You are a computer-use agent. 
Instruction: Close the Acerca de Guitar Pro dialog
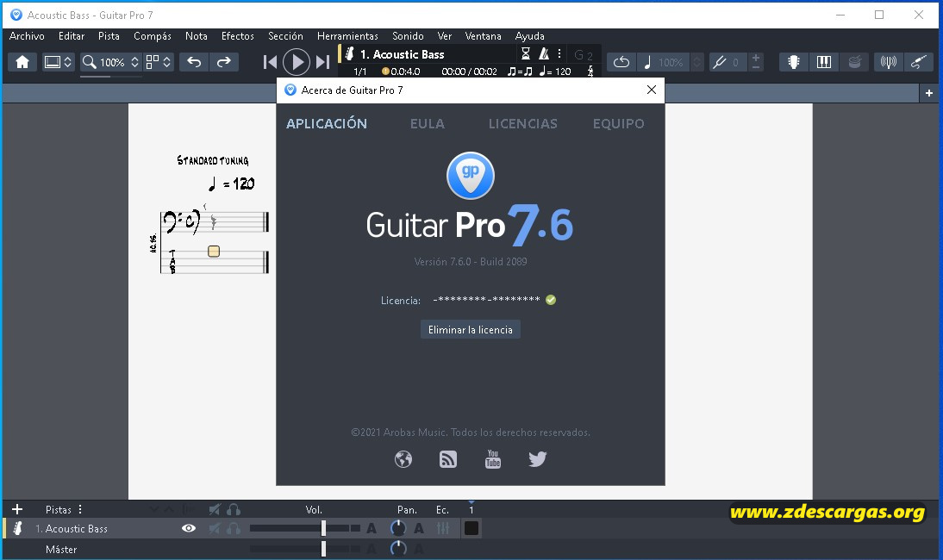[x=652, y=90]
